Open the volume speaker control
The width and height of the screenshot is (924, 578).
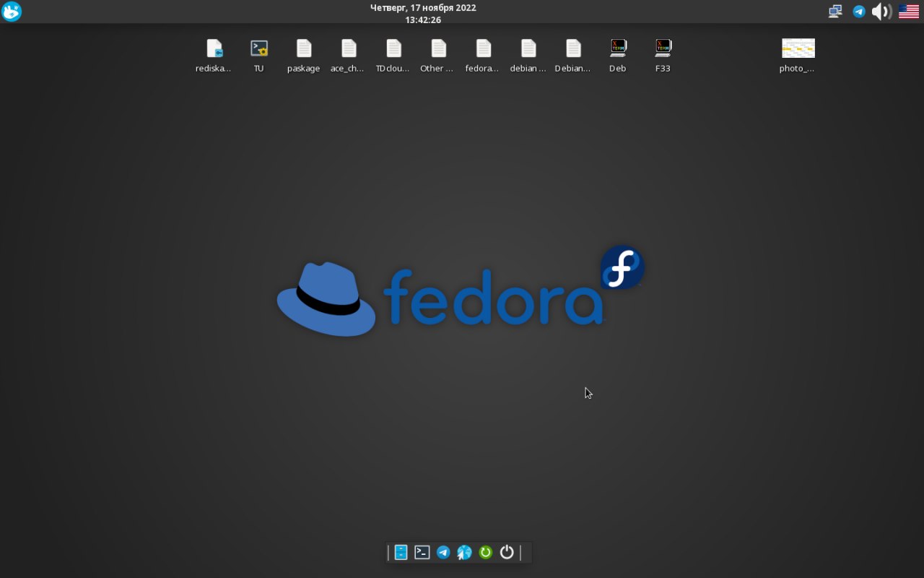point(881,12)
